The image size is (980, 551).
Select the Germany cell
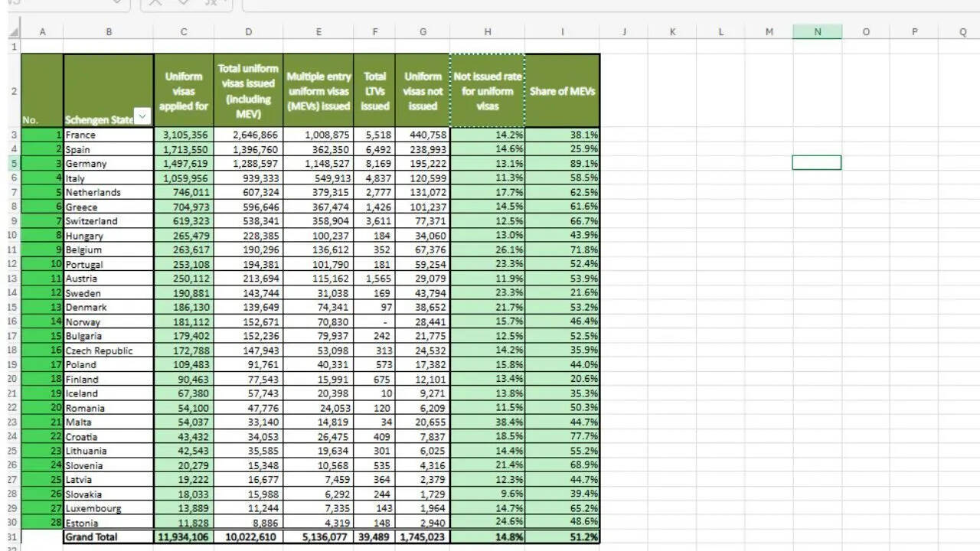[108, 163]
